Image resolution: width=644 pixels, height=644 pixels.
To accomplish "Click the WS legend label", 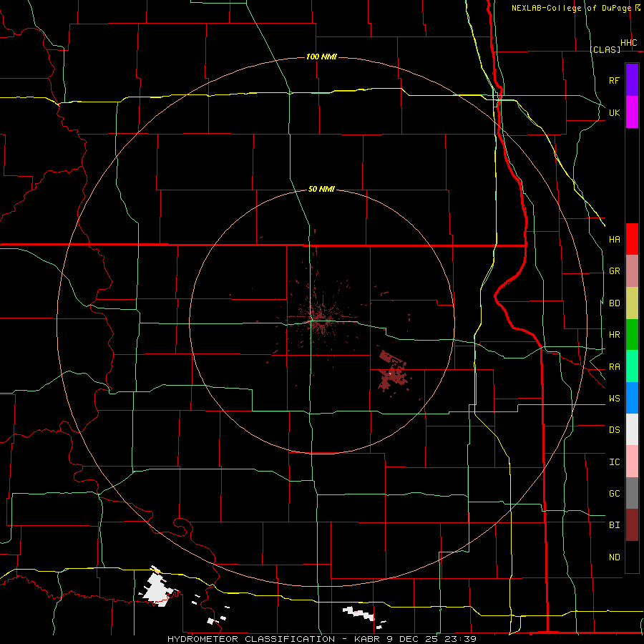I will coord(614,399).
